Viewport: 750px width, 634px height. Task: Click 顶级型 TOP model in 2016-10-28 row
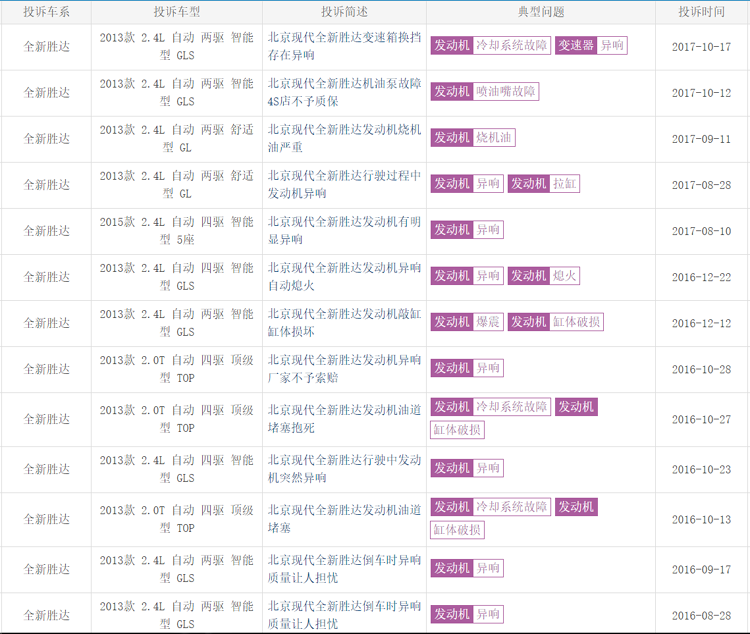[176, 369]
